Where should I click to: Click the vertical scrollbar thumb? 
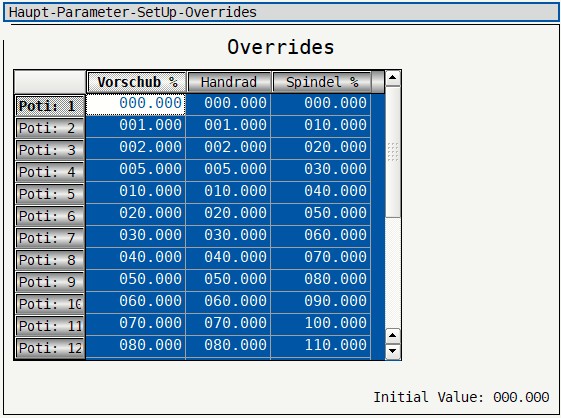click(x=392, y=152)
